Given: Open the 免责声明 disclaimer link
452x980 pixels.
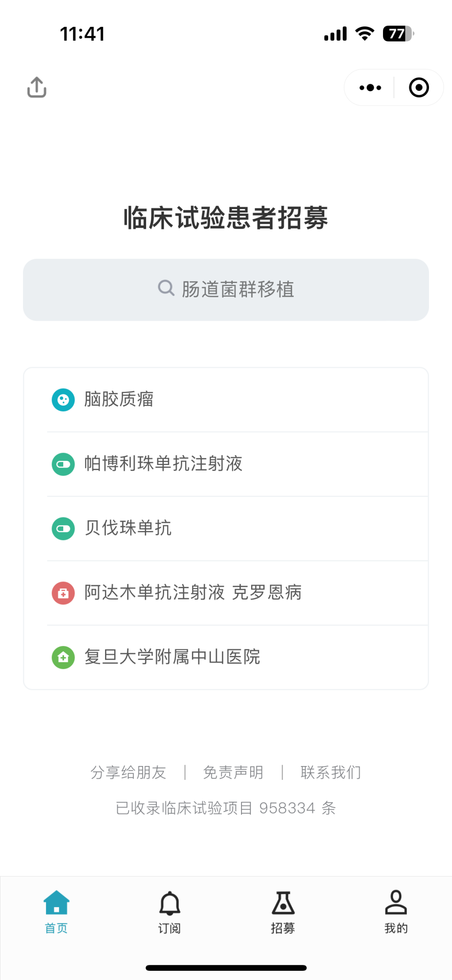Looking at the screenshot, I should [x=233, y=772].
